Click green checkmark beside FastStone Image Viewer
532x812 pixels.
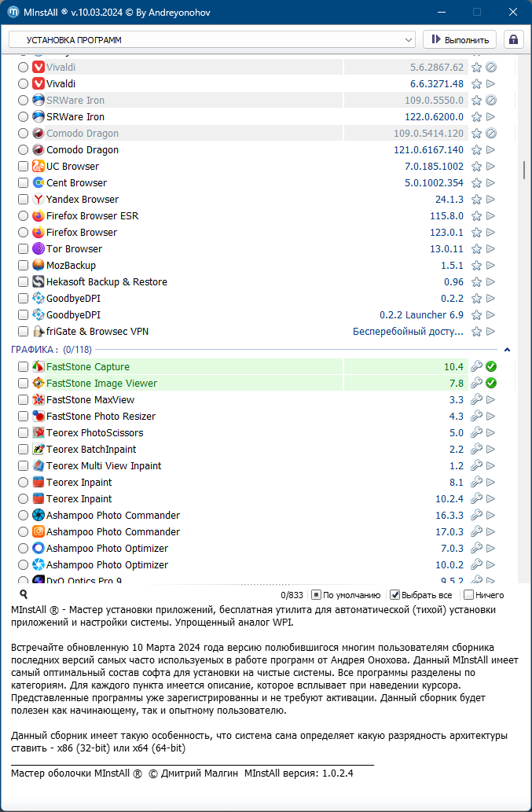tap(491, 383)
